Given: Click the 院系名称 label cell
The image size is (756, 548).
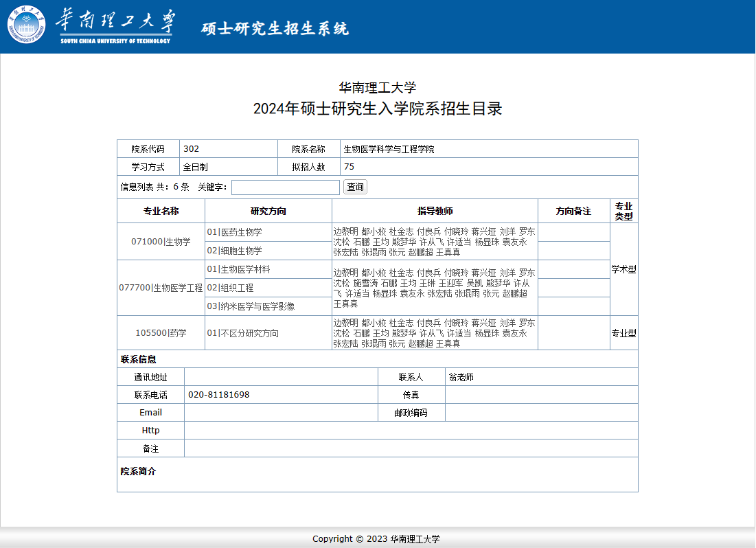Looking at the screenshot, I should 308,149.
